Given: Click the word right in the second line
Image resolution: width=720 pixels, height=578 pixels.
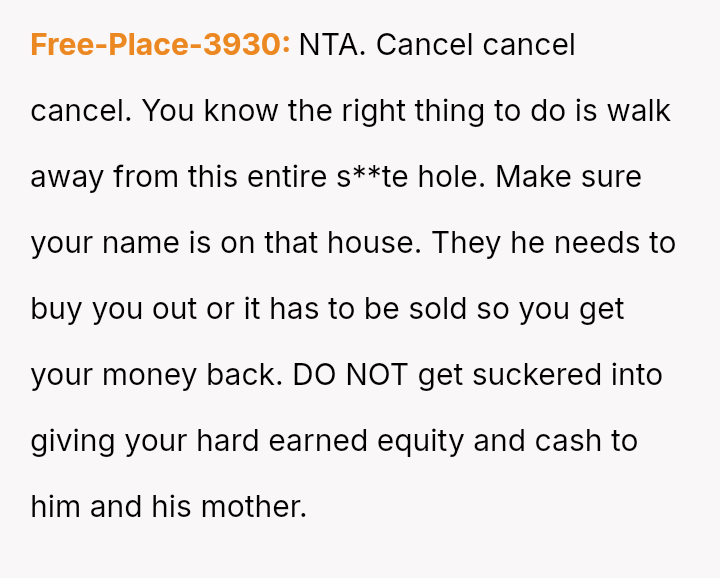Looking at the screenshot, I should point(373,111).
